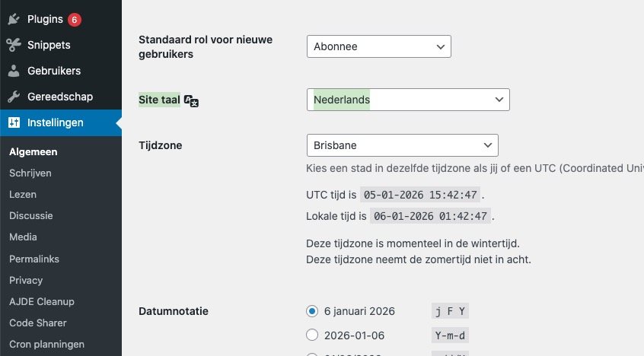This screenshot has height=356, width=644.
Task: Open the Standaard rol dropdown showing Abonnee
Action: coord(378,46)
